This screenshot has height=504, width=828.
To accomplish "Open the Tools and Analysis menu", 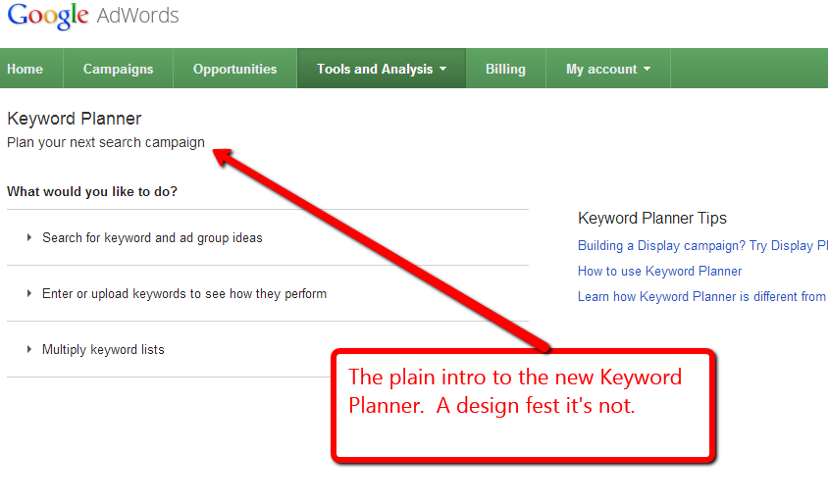I will point(382,70).
